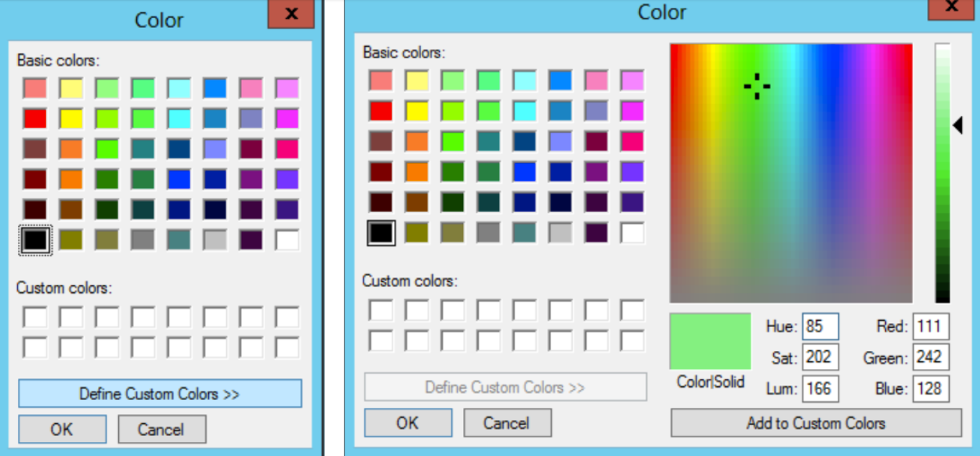The height and width of the screenshot is (456, 980).
Task: Click Define Custom Colors button in left dialog
Action: 159,394
